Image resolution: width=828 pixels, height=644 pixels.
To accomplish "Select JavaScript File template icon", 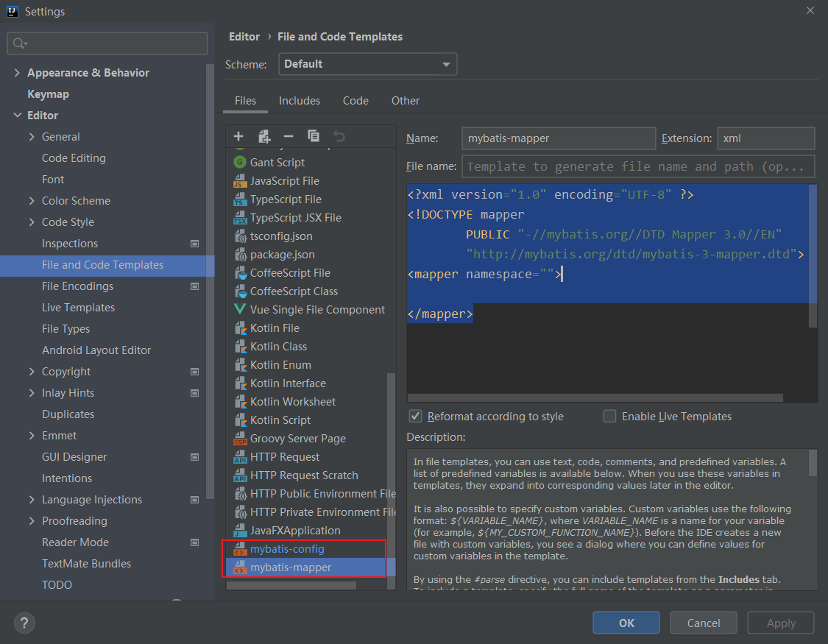I will coord(240,181).
